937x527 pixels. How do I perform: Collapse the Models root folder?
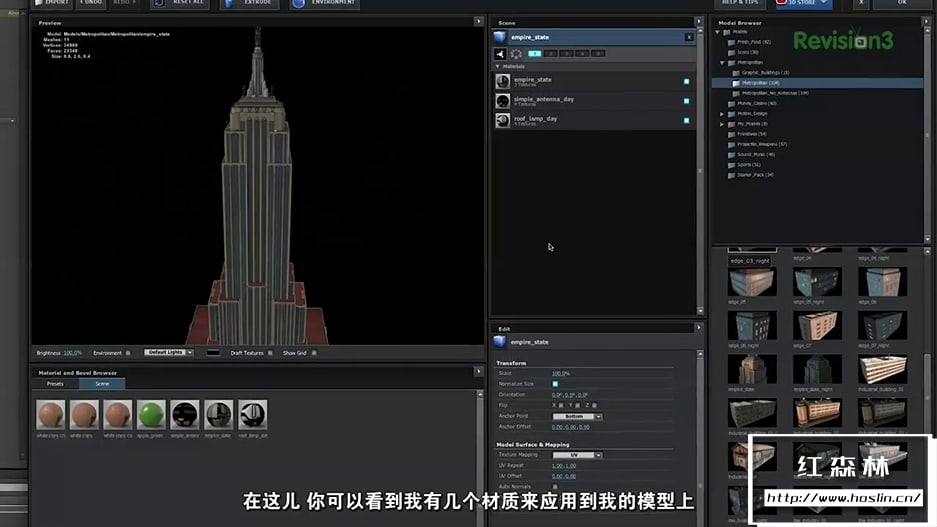pyautogui.click(x=718, y=32)
